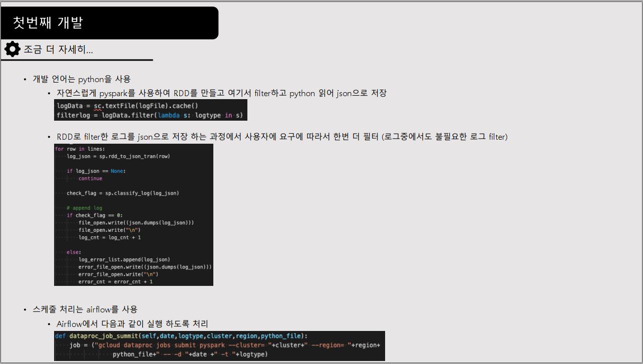This screenshot has height=364, width=643.
Task: Click the dataproc code snippet image
Action: (219, 346)
